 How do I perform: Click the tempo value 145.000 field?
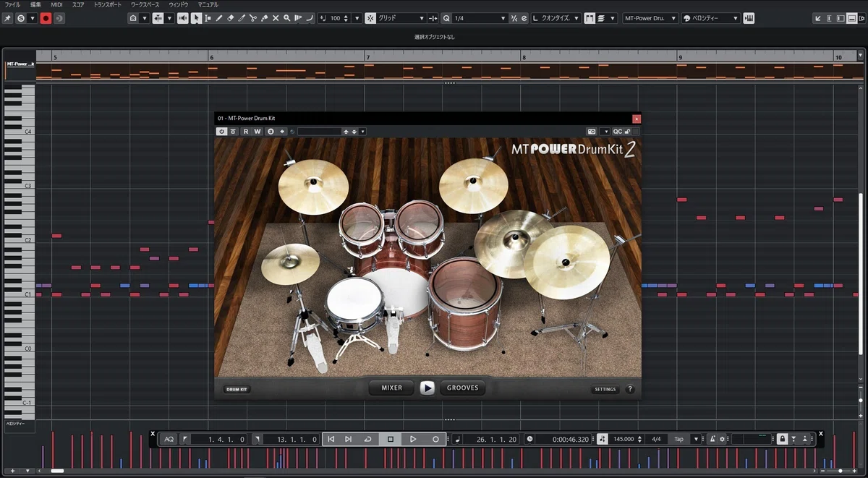pyautogui.click(x=624, y=439)
